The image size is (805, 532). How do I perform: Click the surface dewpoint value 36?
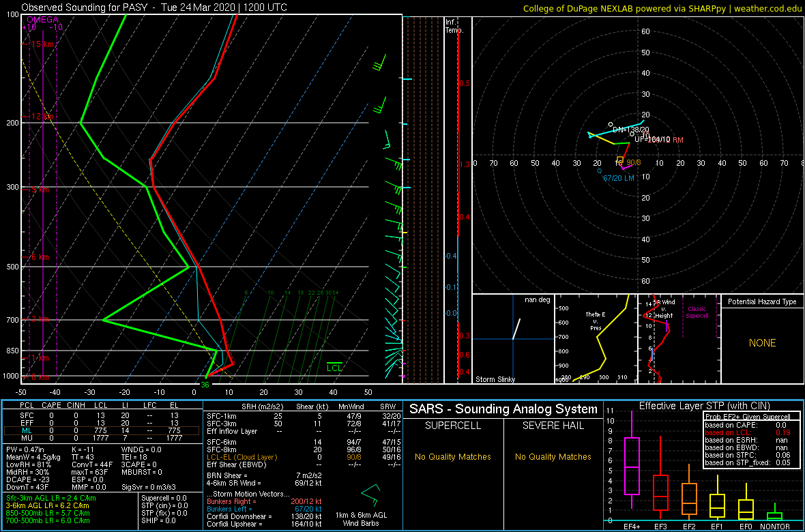point(205,384)
